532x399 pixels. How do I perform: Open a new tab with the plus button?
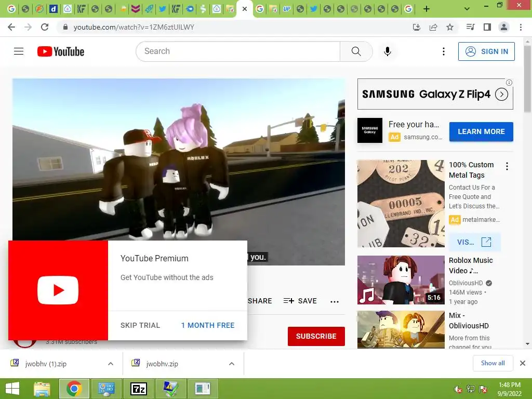coord(427,9)
